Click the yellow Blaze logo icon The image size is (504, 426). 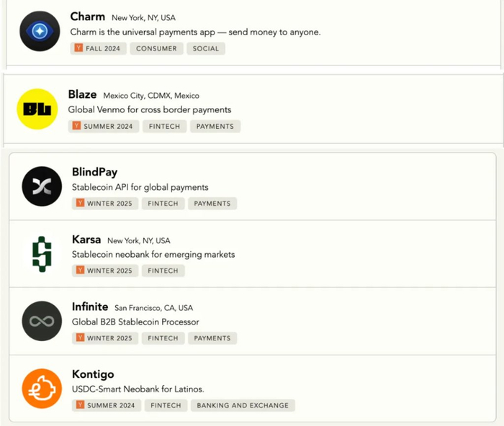(x=37, y=109)
